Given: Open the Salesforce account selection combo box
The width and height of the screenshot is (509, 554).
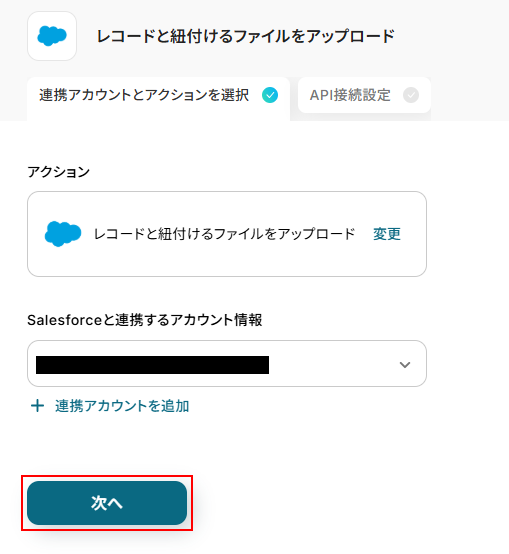Looking at the screenshot, I should 227,364.
